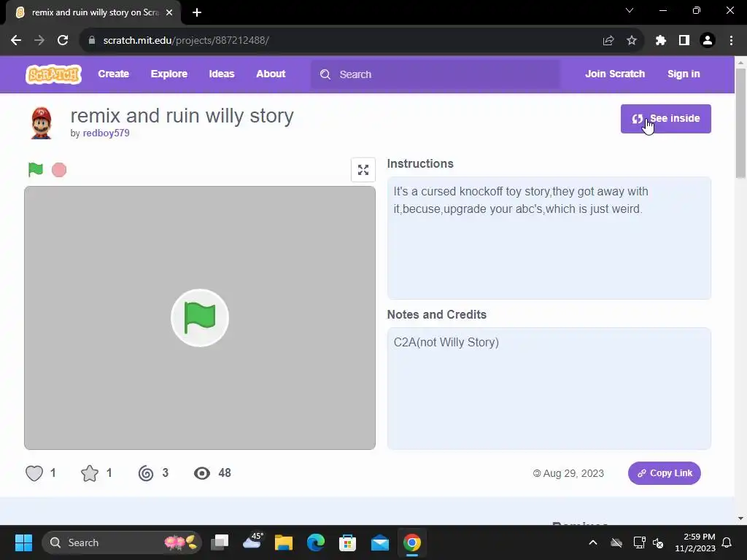Open Microsoft Store from taskbar
This screenshot has width=747, height=560.
pos(347,542)
